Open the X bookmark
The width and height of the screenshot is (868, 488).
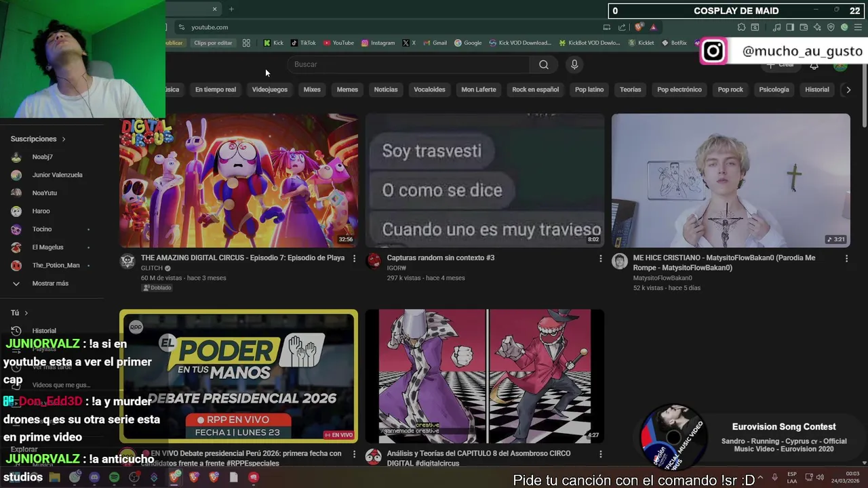(x=409, y=43)
